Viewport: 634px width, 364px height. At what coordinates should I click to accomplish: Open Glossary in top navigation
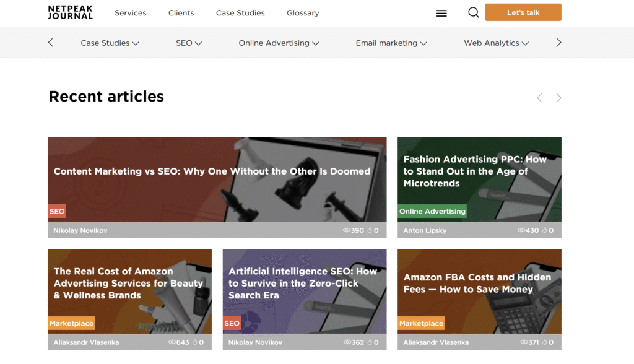click(303, 13)
